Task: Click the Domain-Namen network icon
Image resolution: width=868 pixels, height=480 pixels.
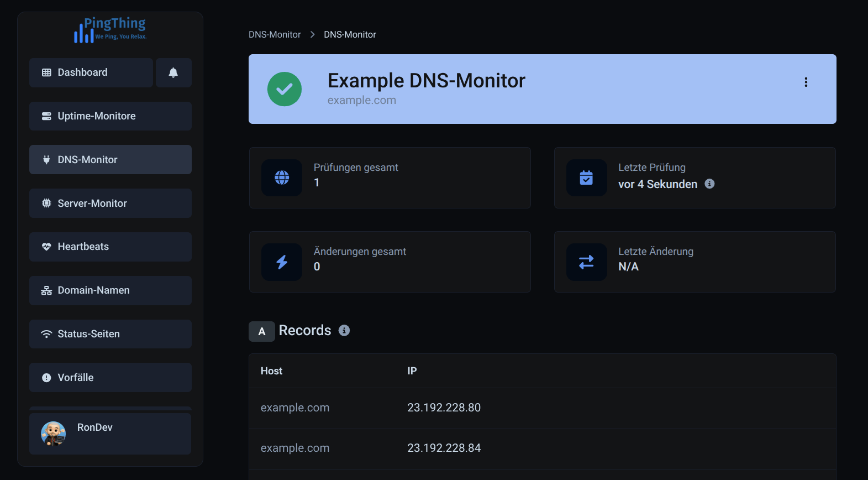Action: [x=46, y=290]
